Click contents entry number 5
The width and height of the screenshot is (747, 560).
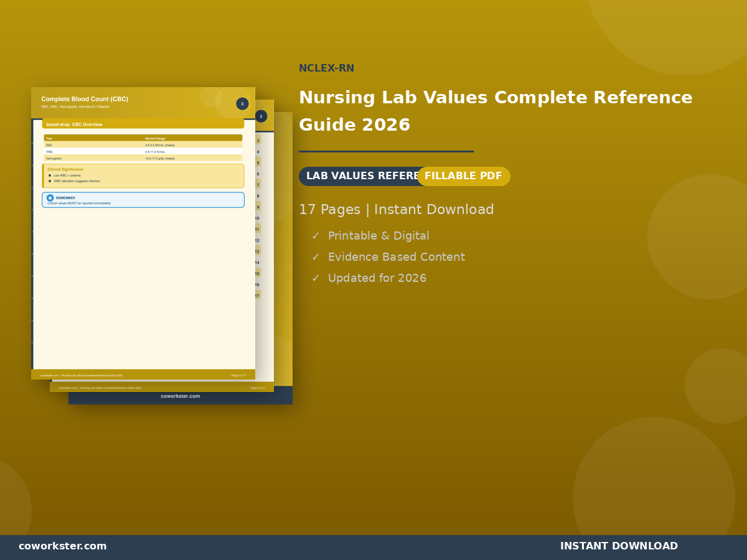pyautogui.click(x=258, y=163)
